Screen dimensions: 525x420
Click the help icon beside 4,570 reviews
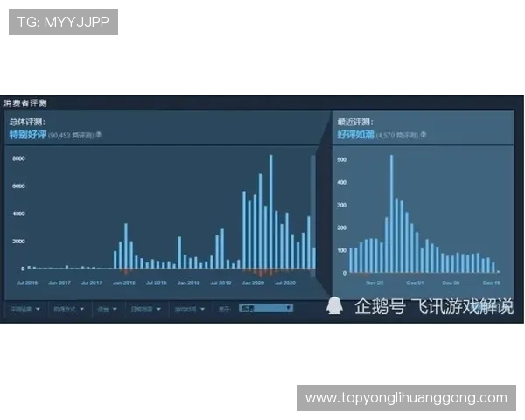tap(423, 134)
